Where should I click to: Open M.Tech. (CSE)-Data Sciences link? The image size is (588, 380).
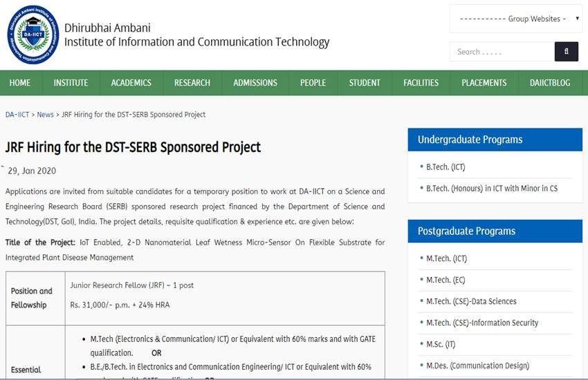tap(471, 301)
